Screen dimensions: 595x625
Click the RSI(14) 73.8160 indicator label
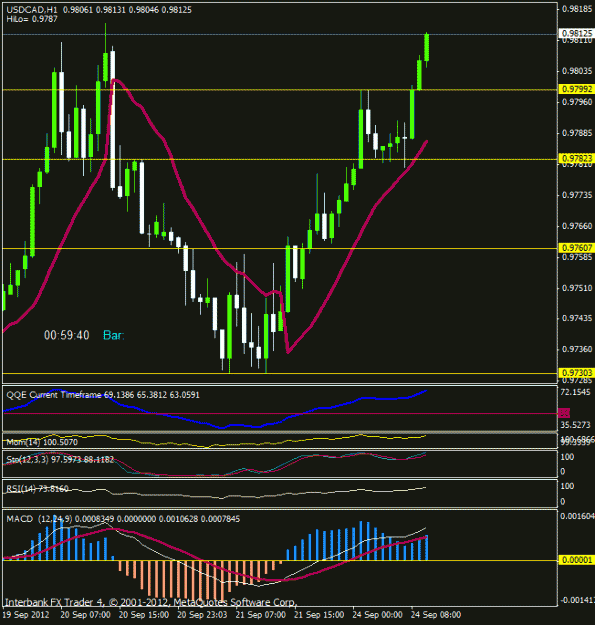click(37, 489)
